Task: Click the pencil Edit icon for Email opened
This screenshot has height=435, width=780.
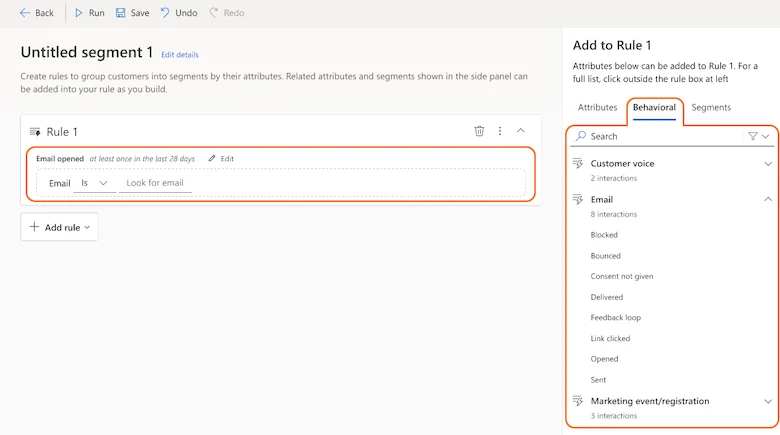Action: pyautogui.click(x=212, y=158)
